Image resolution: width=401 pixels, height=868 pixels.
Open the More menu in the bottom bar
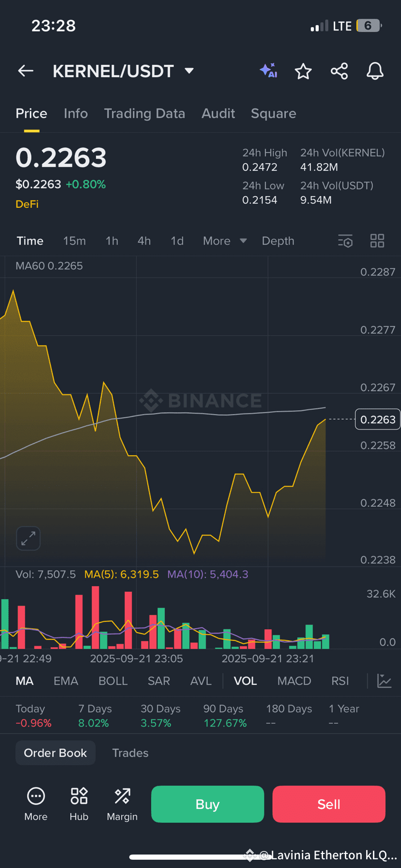pyautogui.click(x=36, y=804)
